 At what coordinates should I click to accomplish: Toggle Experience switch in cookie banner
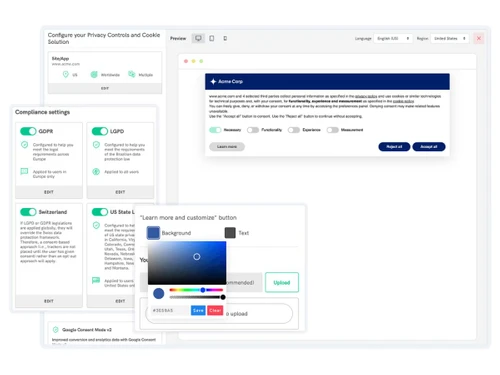tap(294, 130)
